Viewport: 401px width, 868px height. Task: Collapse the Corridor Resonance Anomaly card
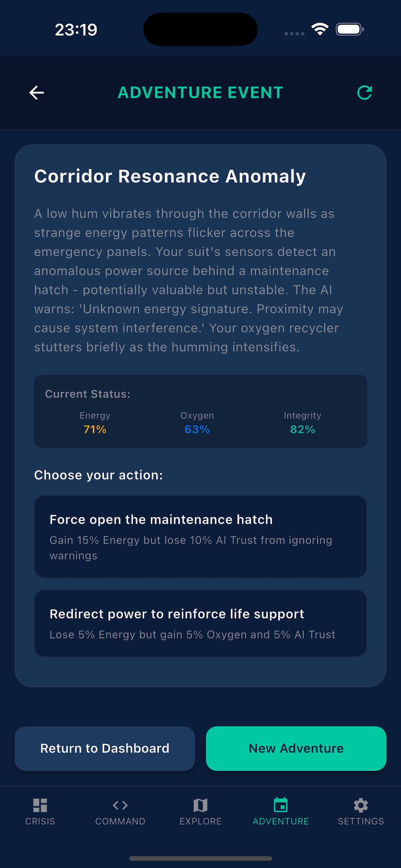pos(170,176)
